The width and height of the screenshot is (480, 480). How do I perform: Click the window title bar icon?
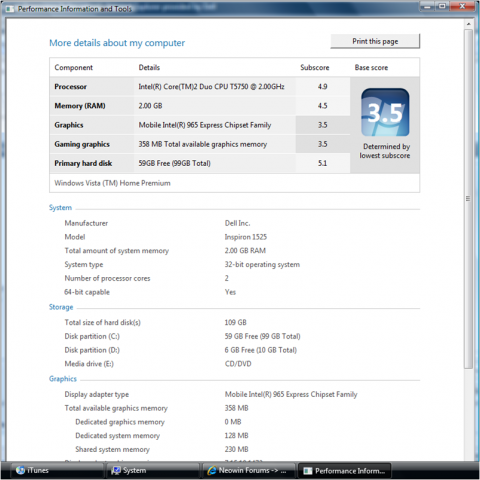[10, 9]
